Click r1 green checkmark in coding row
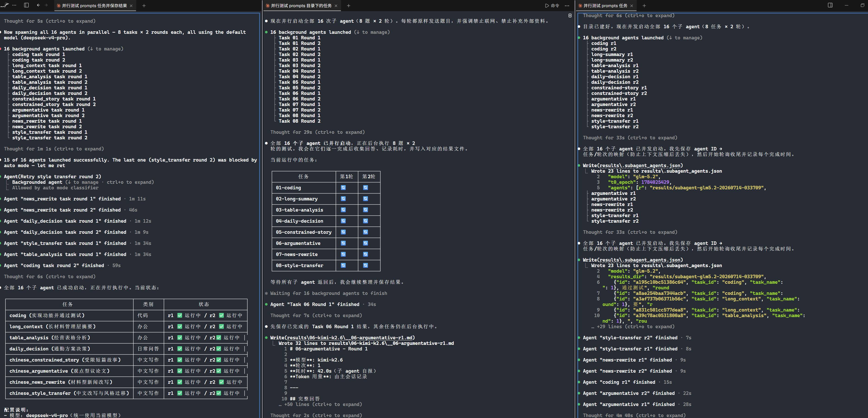Image resolution: width=868 pixels, height=418 pixels. coord(180,315)
